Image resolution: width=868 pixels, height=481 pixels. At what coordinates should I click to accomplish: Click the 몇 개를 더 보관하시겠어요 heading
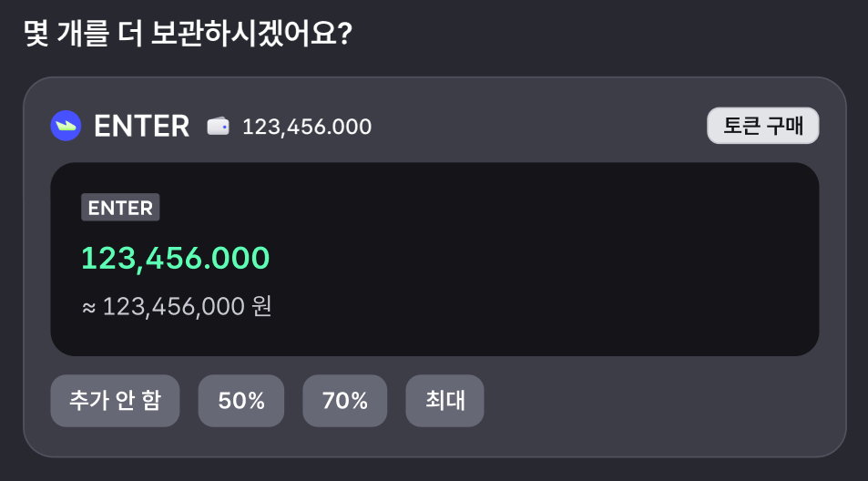pyautogui.click(x=189, y=33)
